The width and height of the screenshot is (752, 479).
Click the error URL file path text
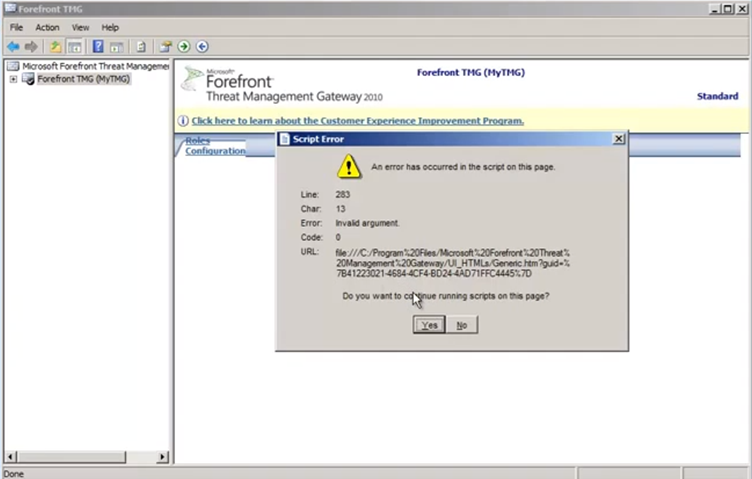click(453, 263)
